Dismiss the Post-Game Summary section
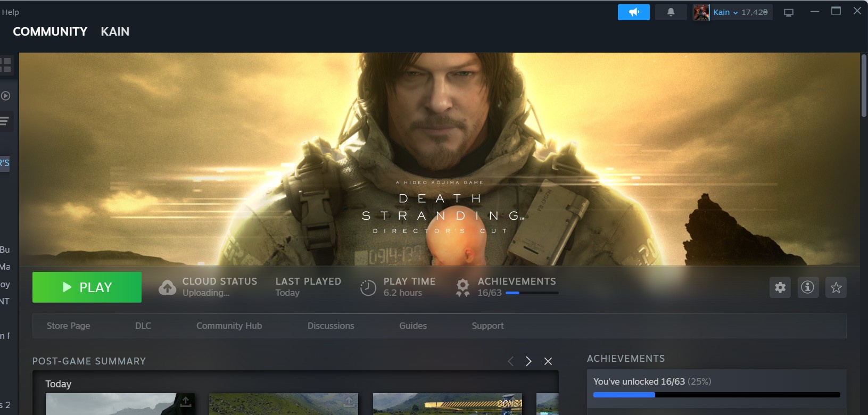Image resolution: width=868 pixels, height=415 pixels. [x=548, y=361]
